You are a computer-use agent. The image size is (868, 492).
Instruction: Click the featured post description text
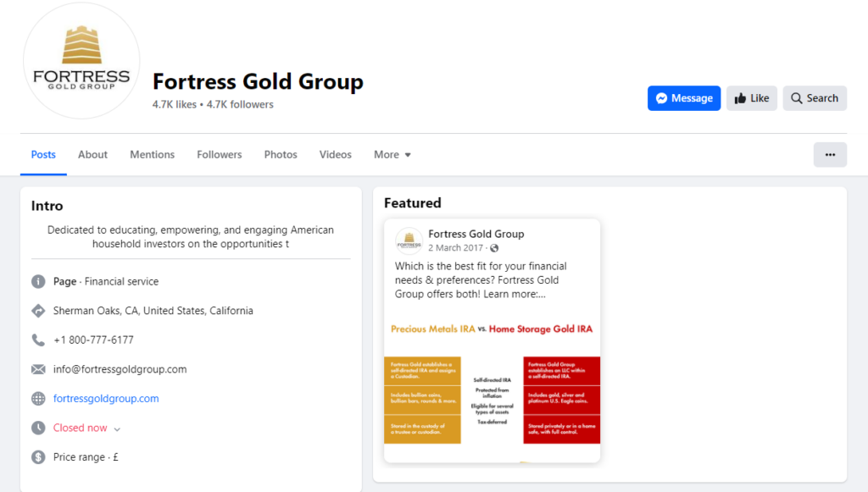481,280
